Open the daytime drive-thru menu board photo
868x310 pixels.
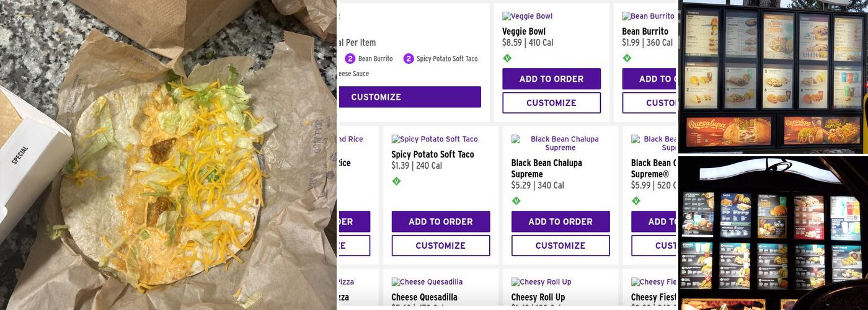point(773,76)
